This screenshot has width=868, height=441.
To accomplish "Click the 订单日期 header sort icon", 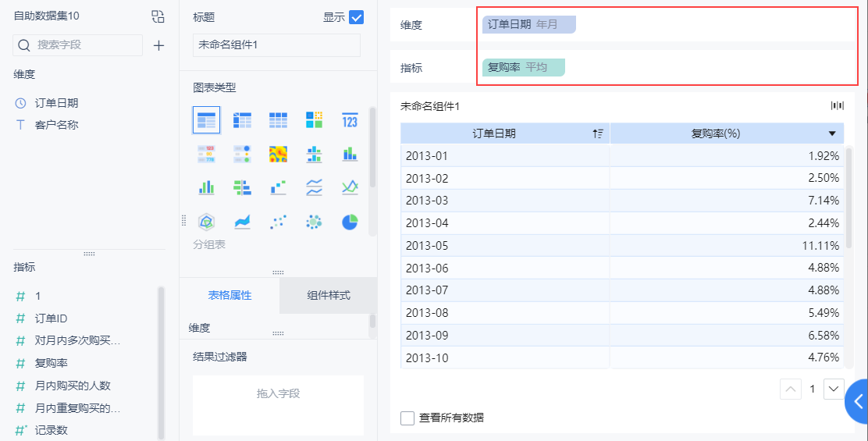I will (x=597, y=133).
